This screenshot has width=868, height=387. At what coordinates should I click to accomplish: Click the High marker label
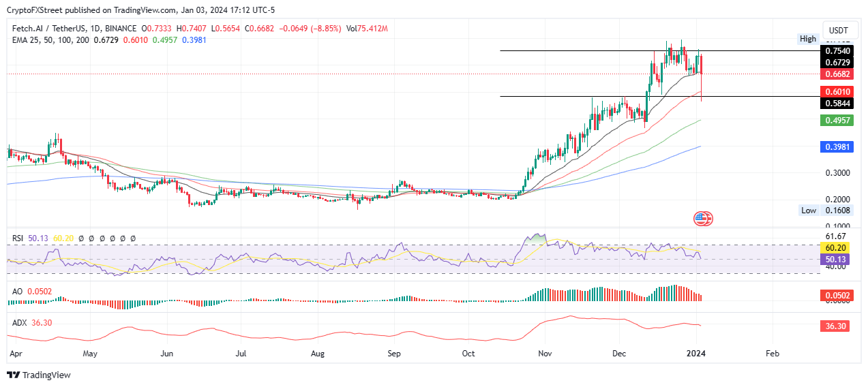(808, 39)
